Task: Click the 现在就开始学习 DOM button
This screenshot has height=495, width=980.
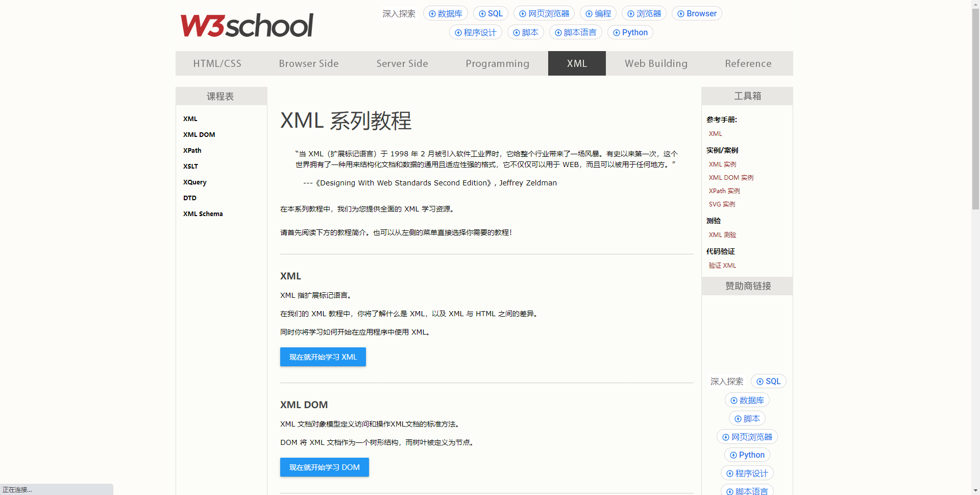Action: [x=325, y=467]
